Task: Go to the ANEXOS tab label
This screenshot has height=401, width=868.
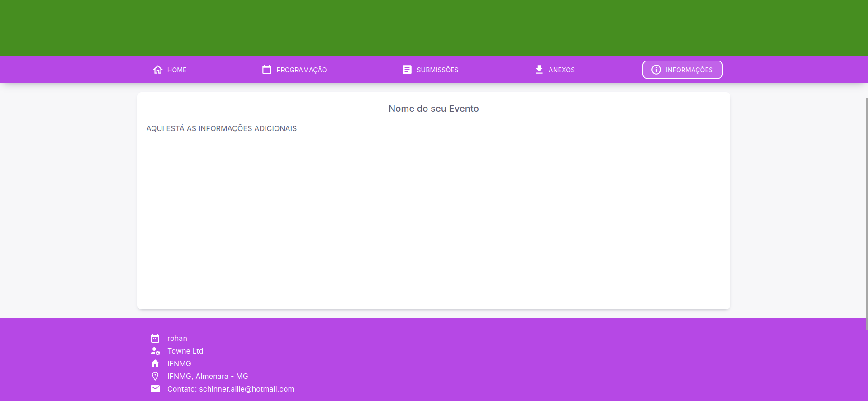Action: click(561, 70)
